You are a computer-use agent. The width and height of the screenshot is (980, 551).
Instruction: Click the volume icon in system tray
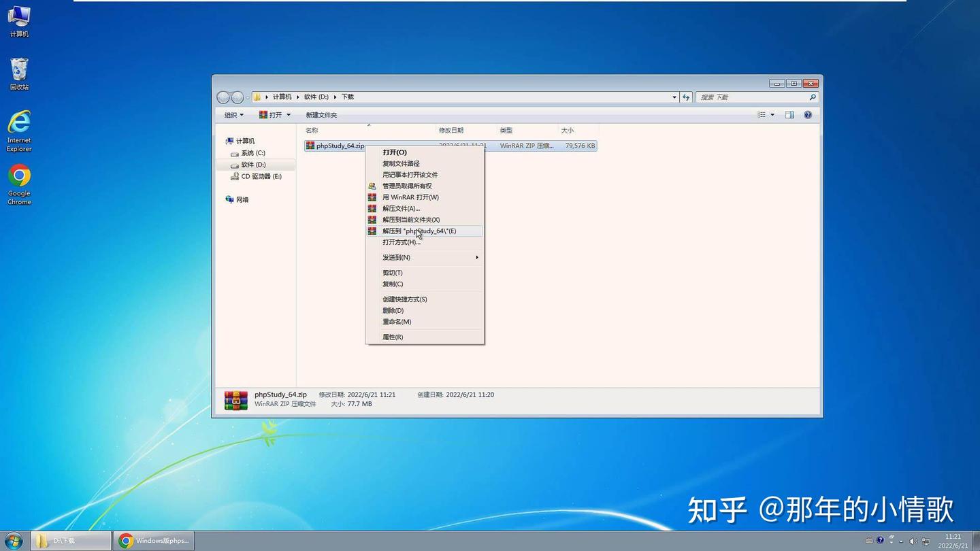[x=913, y=541]
